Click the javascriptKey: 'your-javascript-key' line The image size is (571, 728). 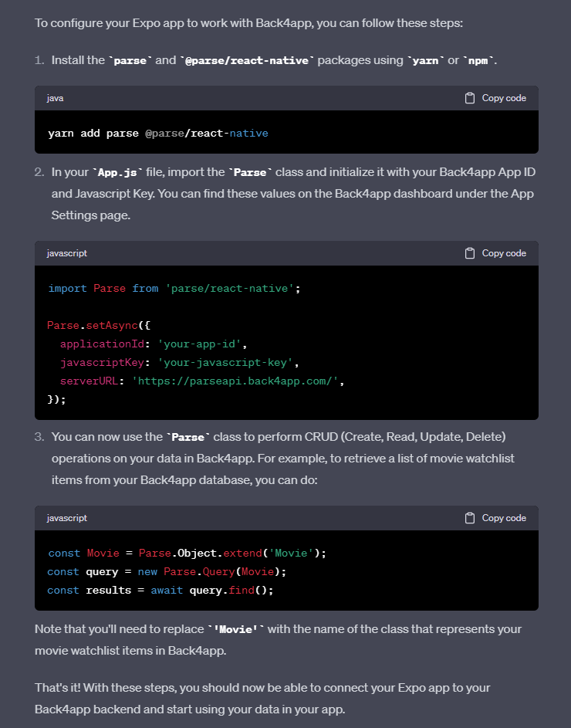pyautogui.click(x=180, y=363)
